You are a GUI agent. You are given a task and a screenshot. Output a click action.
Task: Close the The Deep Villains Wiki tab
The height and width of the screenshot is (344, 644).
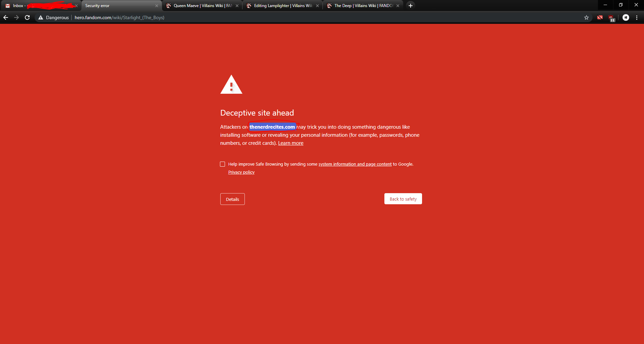click(398, 6)
